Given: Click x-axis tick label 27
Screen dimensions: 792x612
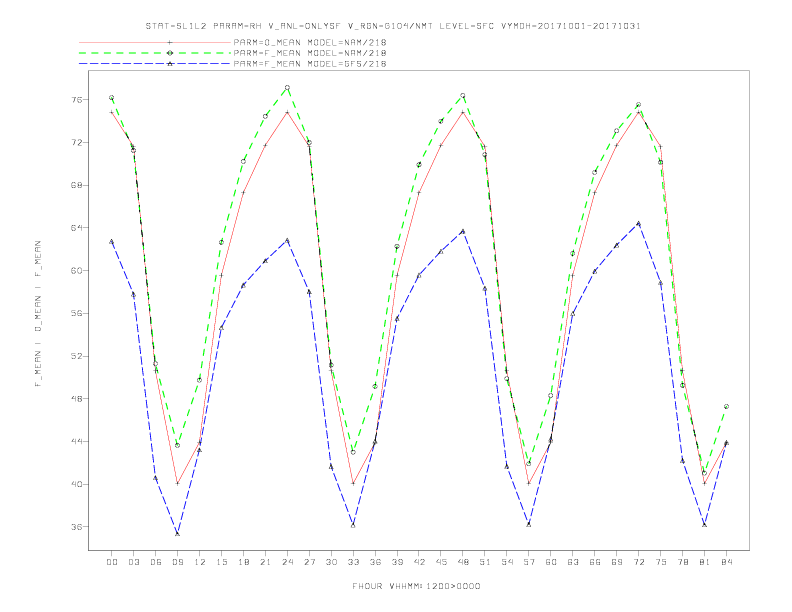Looking at the screenshot, I should (309, 562).
